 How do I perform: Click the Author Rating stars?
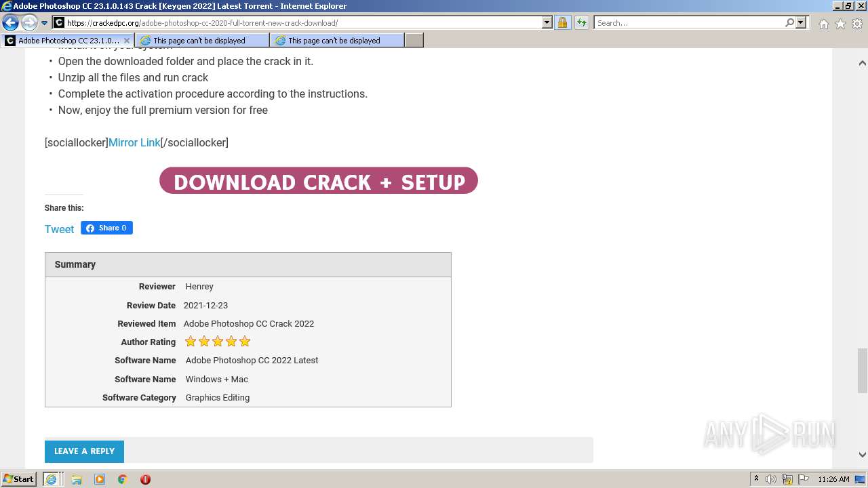pyautogui.click(x=218, y=342)
